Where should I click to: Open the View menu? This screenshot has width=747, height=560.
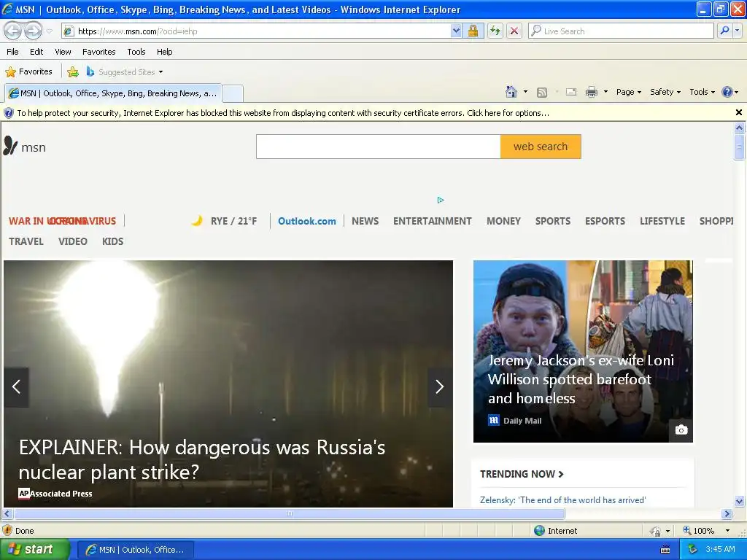(x=63, y=52)
